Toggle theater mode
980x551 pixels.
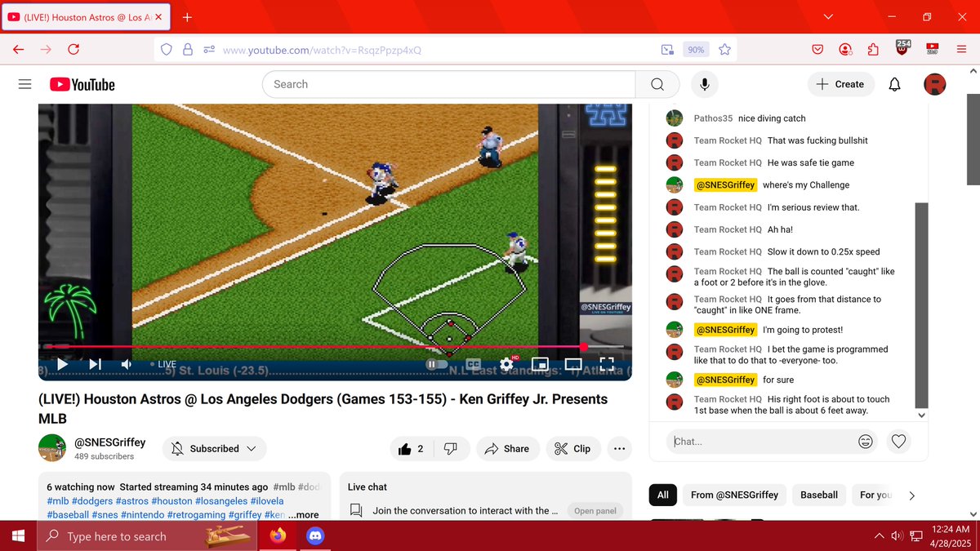coord(573,363)
